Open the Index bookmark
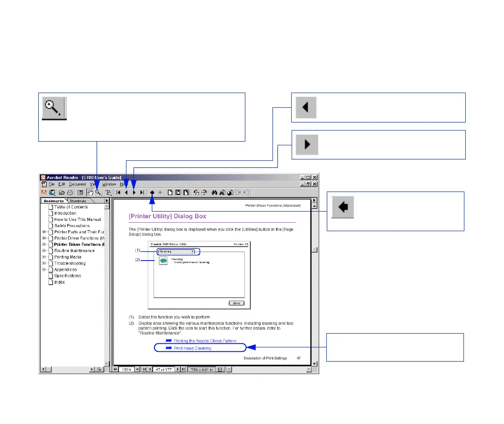This screenshot has height=424, width=504. pyautogui.click(x=60, y=282)
